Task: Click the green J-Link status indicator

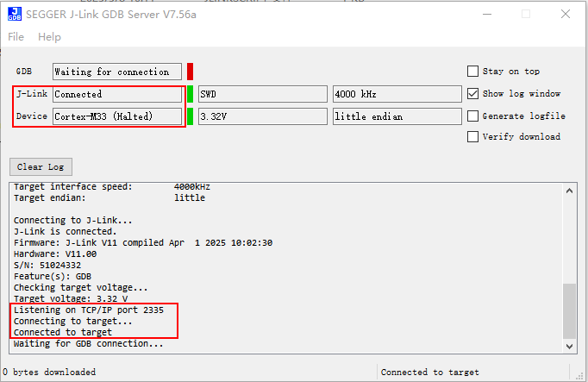Action: point(190,94)
